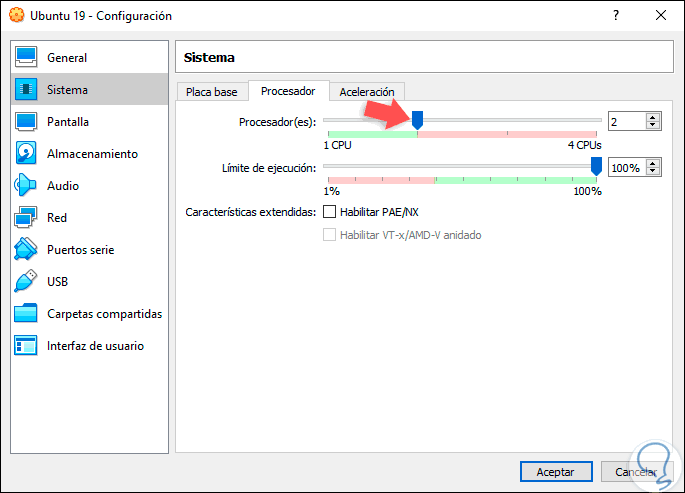This screenshot has height=493, width=685.
Task: Open Pantalla settings category
Action: [x=90, y=121]
